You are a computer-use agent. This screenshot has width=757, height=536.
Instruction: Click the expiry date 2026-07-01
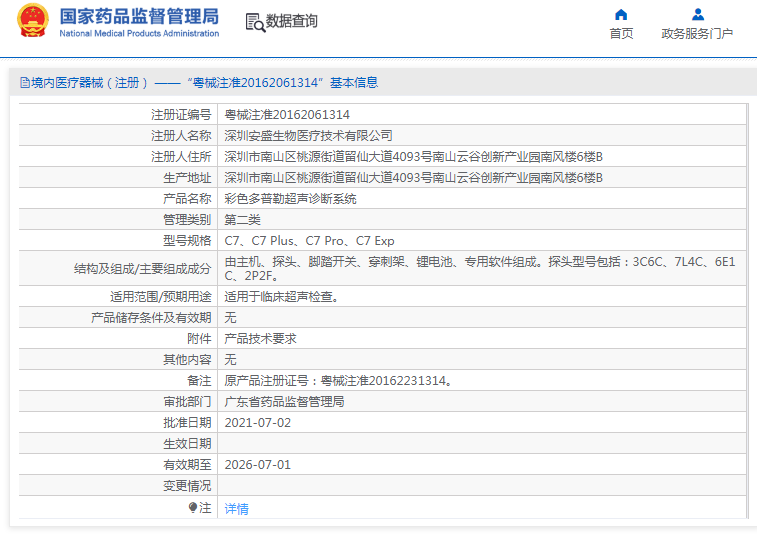(x=257, y=465)
